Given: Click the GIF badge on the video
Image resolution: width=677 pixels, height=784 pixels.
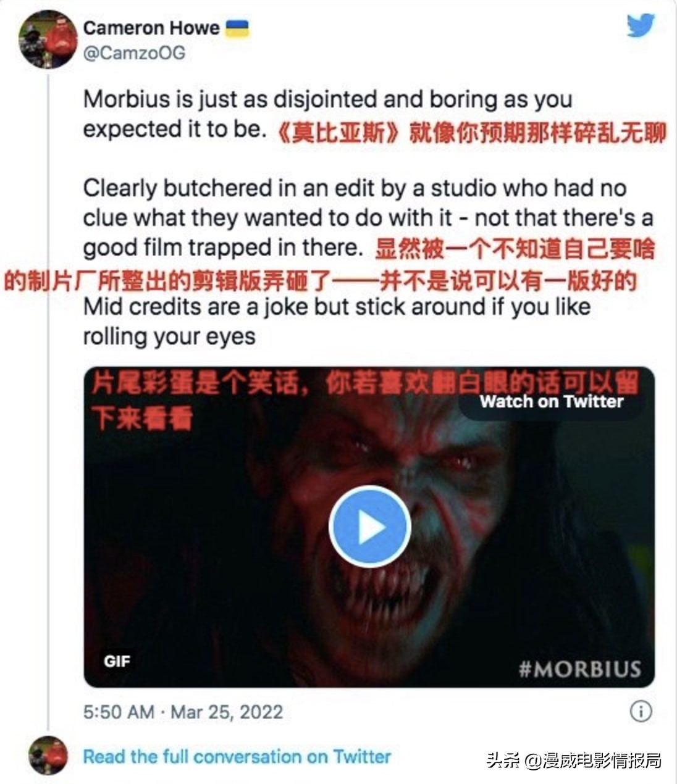Looking at the screenshot, I should 117,661.
